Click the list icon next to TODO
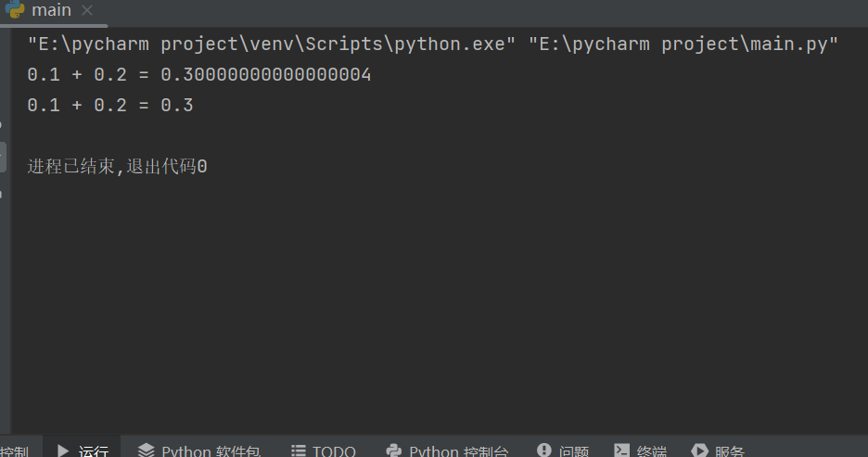 pos(299,451)
